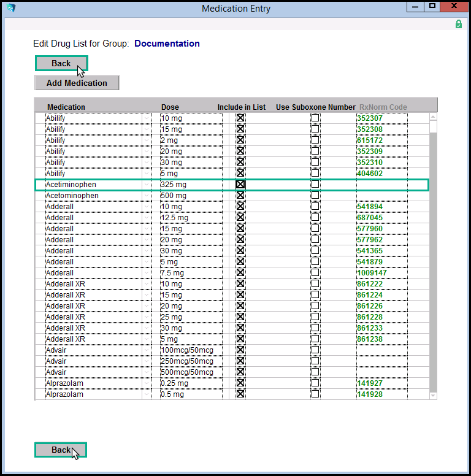The width and height of the screenshot is (471, 476).
Task: Click the Back button above Add Medication
Action: tap(61, 64)
